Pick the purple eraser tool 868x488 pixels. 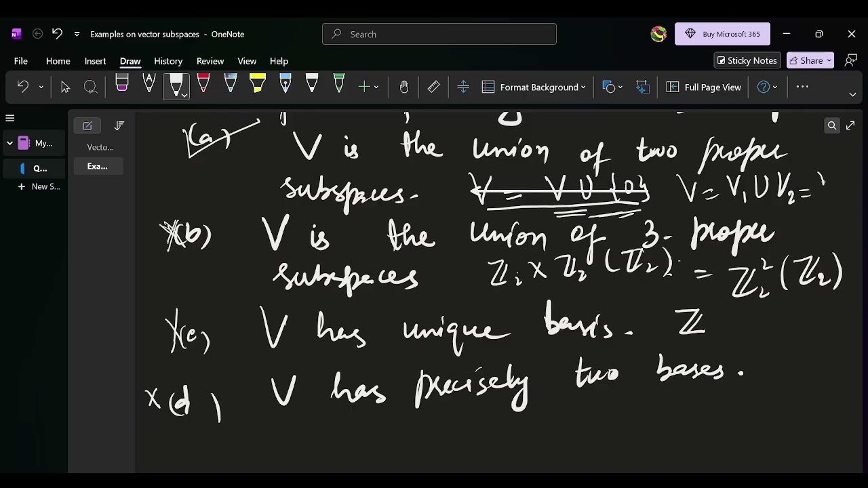[122, 84]
